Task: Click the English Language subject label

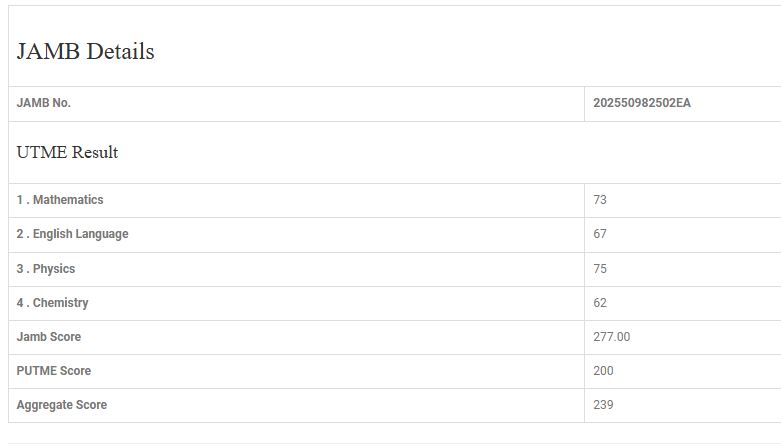Action: (x=72, y=234)
